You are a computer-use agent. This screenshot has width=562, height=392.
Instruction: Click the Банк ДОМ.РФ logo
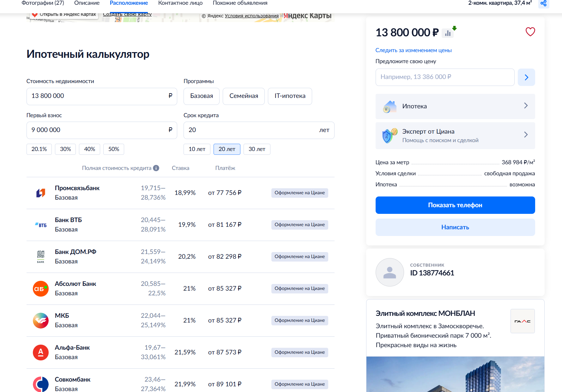[41, 256]
